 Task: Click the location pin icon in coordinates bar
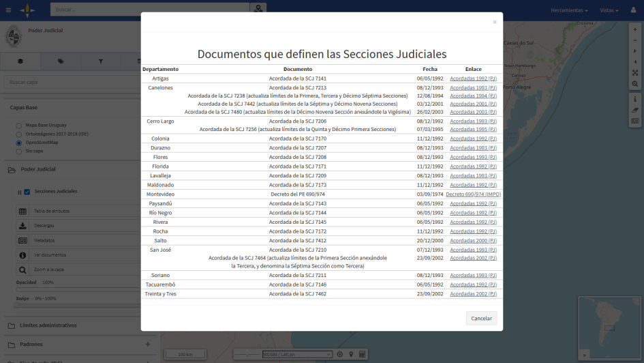pyautogui.click(x=351, y=354)
